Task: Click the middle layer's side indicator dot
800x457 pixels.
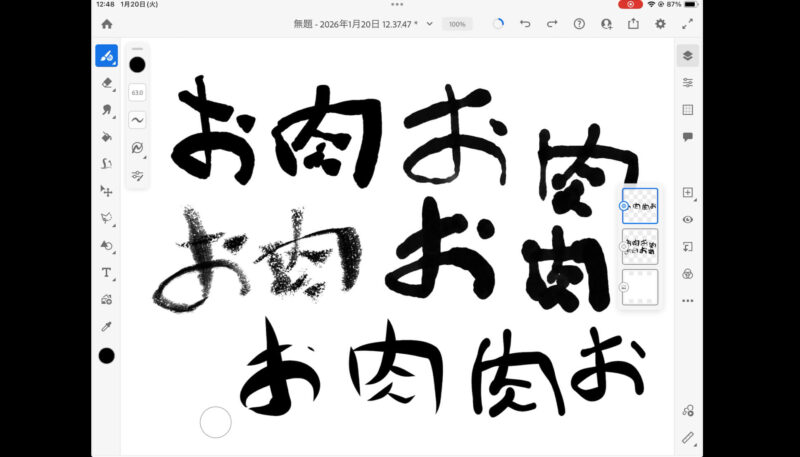Action: [x=623, y=247]
